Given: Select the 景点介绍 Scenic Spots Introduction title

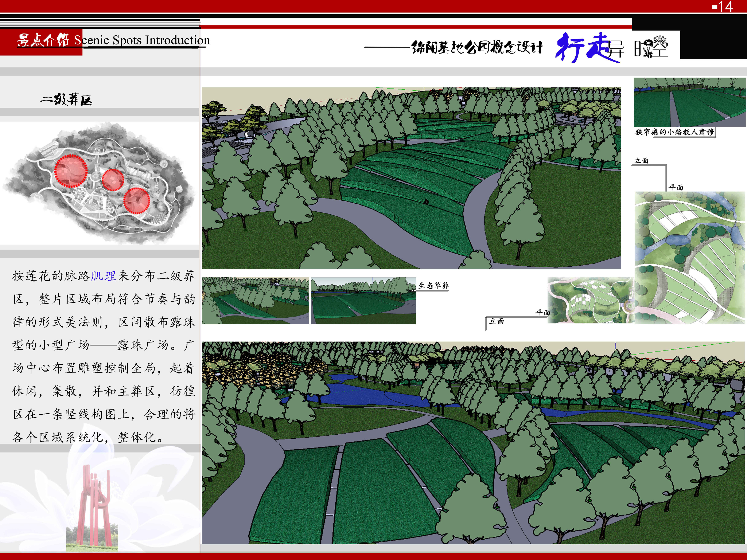Looking at the screenshot, I should [x=113, y=40].
